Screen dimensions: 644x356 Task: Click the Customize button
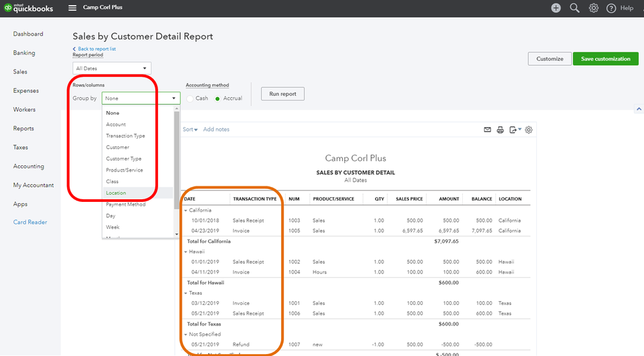tap(549, 59)
